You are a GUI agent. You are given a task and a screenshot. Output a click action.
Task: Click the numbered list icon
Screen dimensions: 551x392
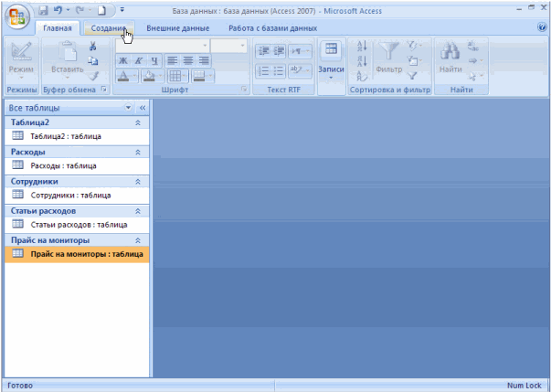pos(263,71)
